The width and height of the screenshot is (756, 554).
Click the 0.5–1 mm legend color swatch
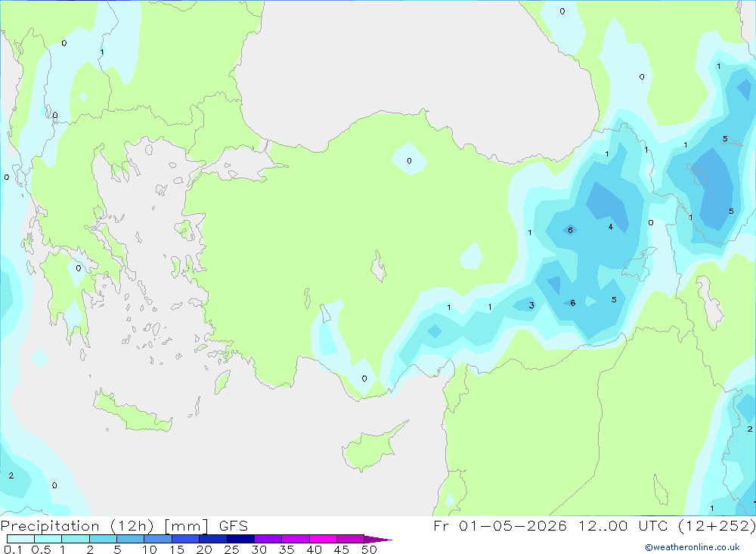48,539
